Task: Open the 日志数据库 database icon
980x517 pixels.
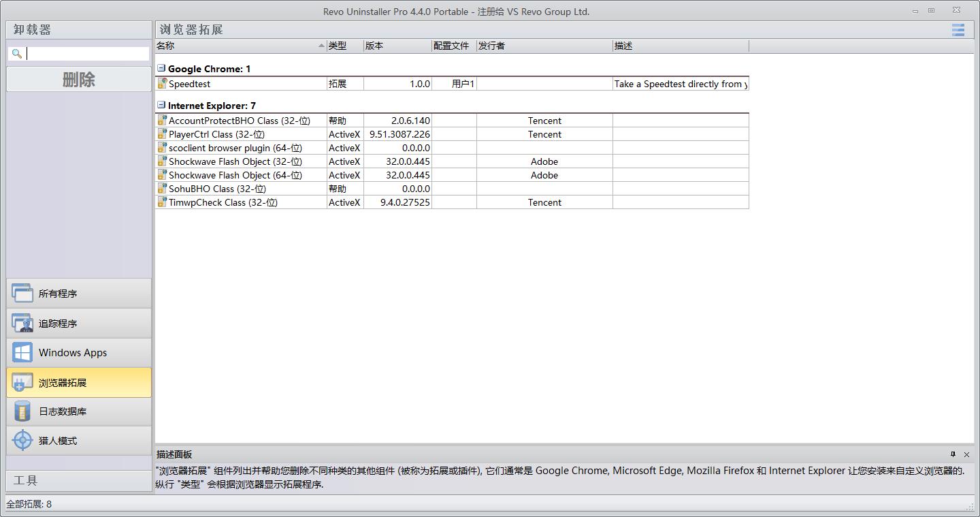Action: [22, 411]
